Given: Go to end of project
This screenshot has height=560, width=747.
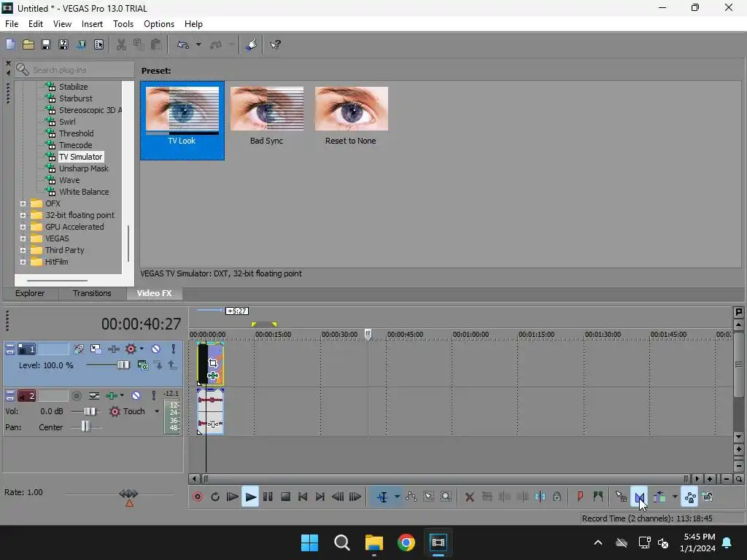Looking at the screenshot, I should 320,497.
